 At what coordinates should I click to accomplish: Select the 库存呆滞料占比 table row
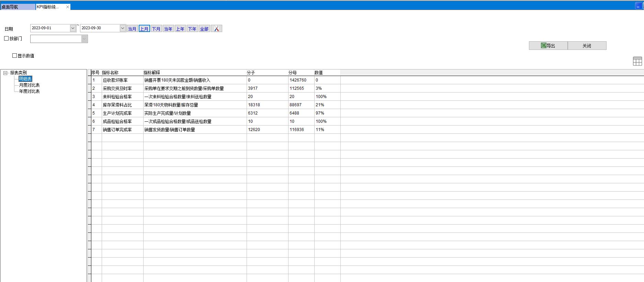tap(117, 105)
